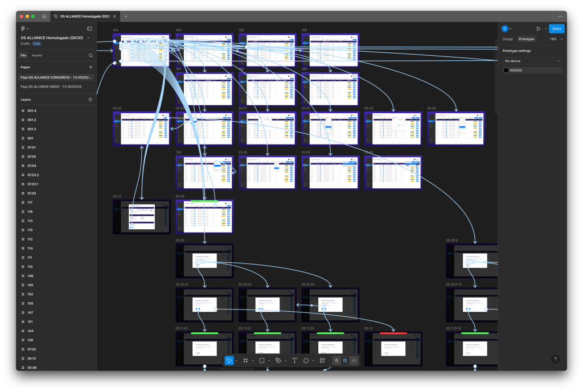This screenshot has width=583, height=392.
Task: Close the DS ALLIANCE Homologado tab
Action: pyautogui.click(x=114, y=16)
